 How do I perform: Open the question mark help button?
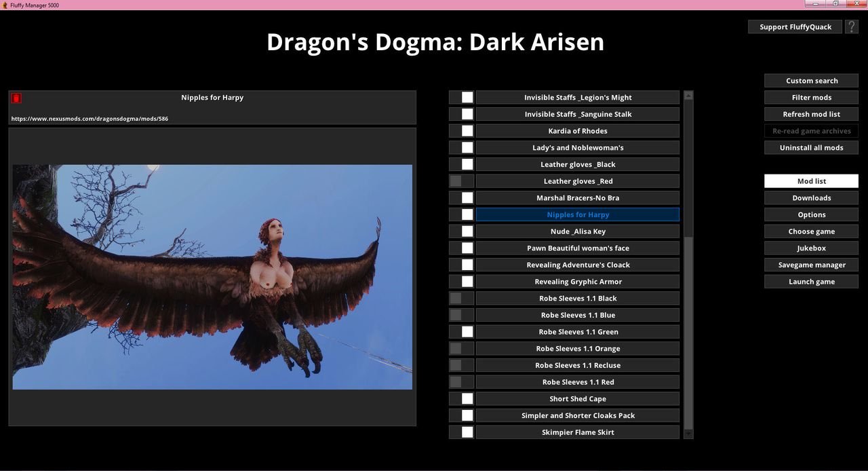852,26
